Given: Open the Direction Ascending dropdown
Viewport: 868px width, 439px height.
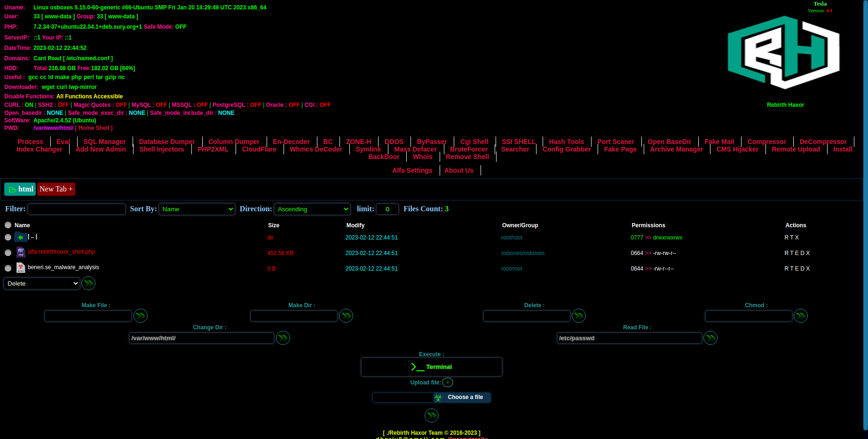Looking at the screenshot, I should coord(312,209).
